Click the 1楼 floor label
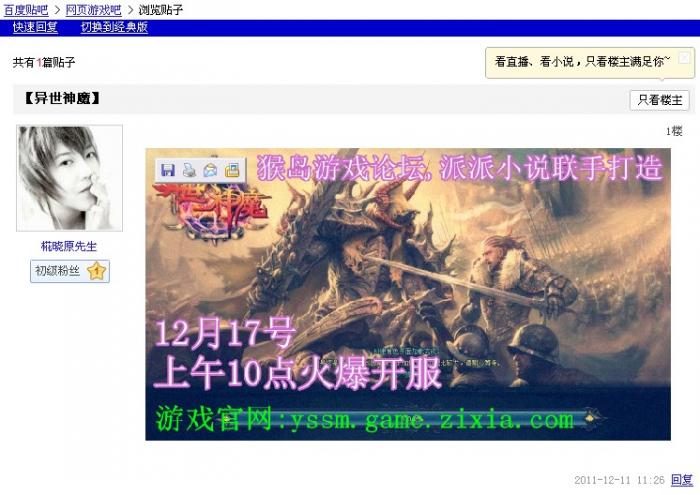This screenshot has height=495, width=700. pos(674,131)
